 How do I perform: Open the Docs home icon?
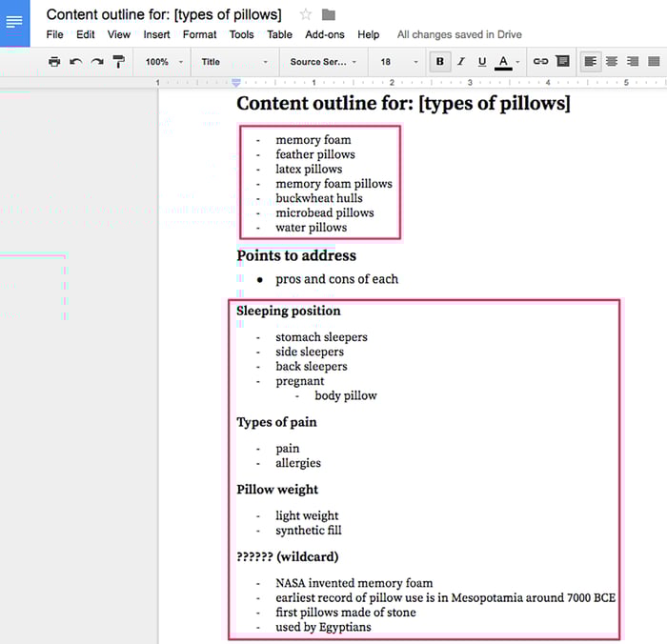(x=15, y=21)
